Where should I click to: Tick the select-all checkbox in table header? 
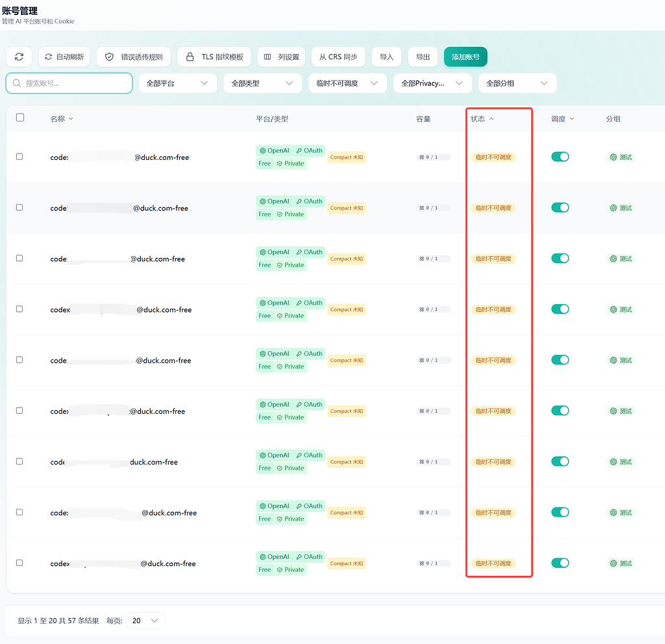pyautogui.click(x=20, y=118)
